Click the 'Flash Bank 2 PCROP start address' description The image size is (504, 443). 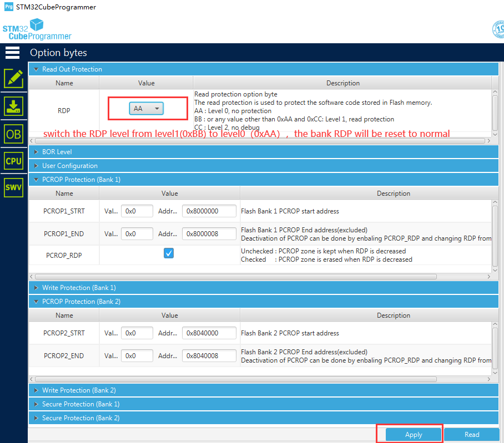(x=290, y=333)
